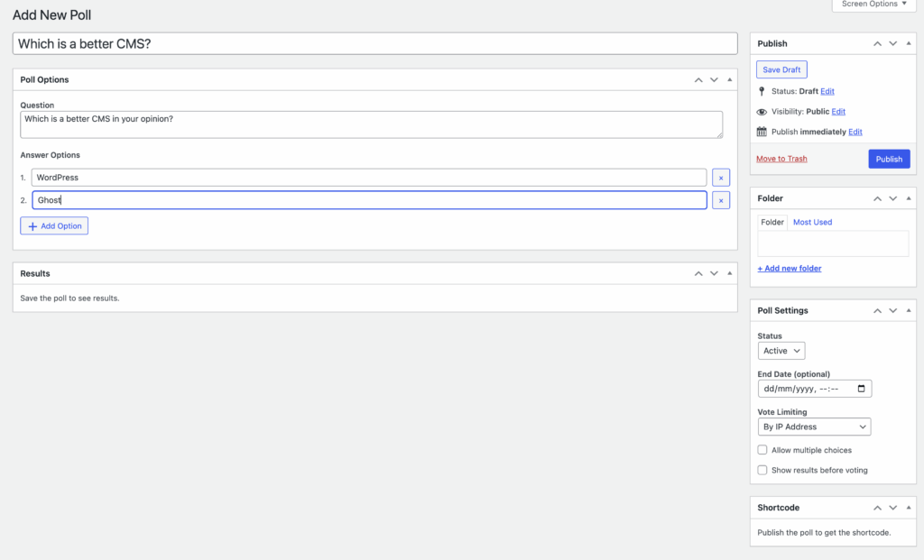Enable Show results before voting

pyautogui.click(x=762, y=470)
